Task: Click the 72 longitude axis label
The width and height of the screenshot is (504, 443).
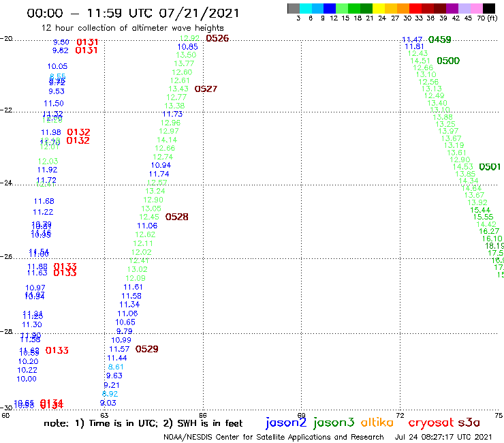Action: coord(400,415)
